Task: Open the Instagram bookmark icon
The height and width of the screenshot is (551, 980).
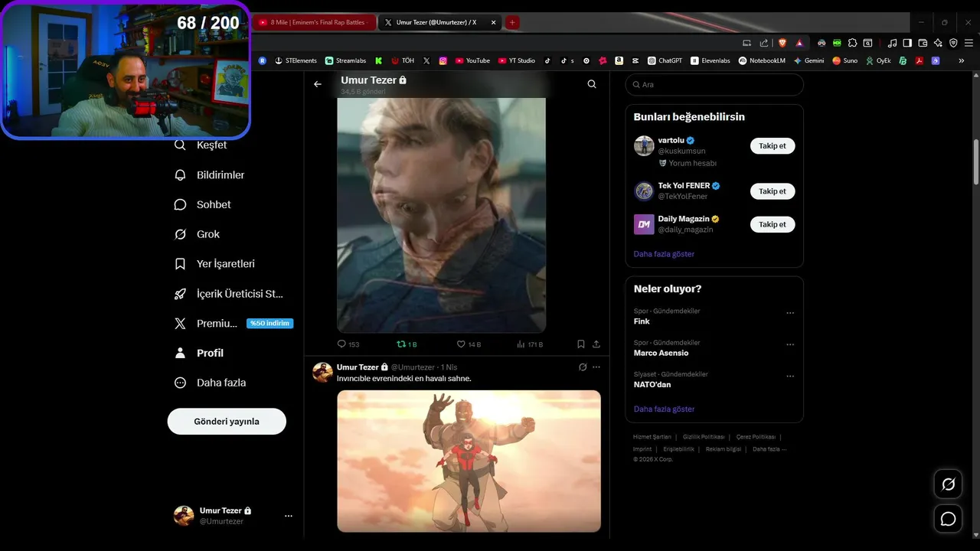Action: 443,60
